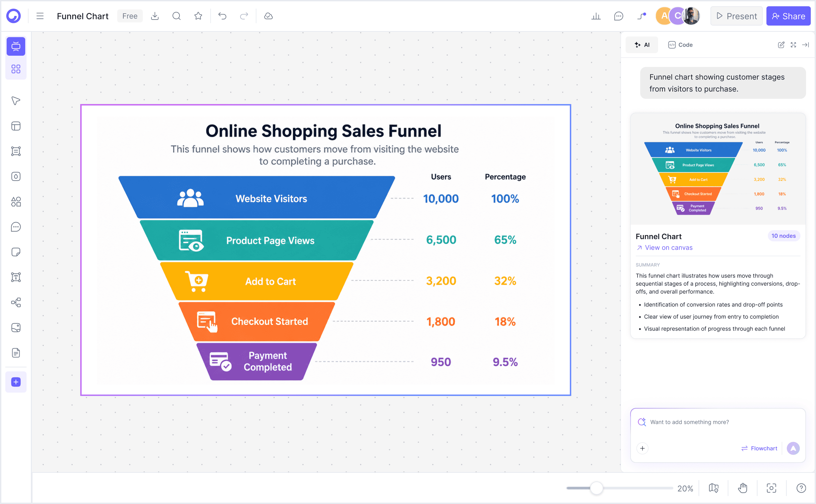Select the text box tool
This screenshot has width=816, height=504.
pyautogui.click(x=16, y=277)
